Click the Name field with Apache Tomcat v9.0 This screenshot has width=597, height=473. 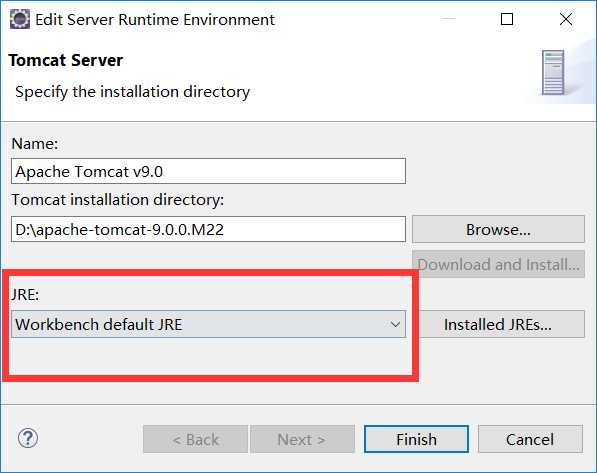[208, 171]
